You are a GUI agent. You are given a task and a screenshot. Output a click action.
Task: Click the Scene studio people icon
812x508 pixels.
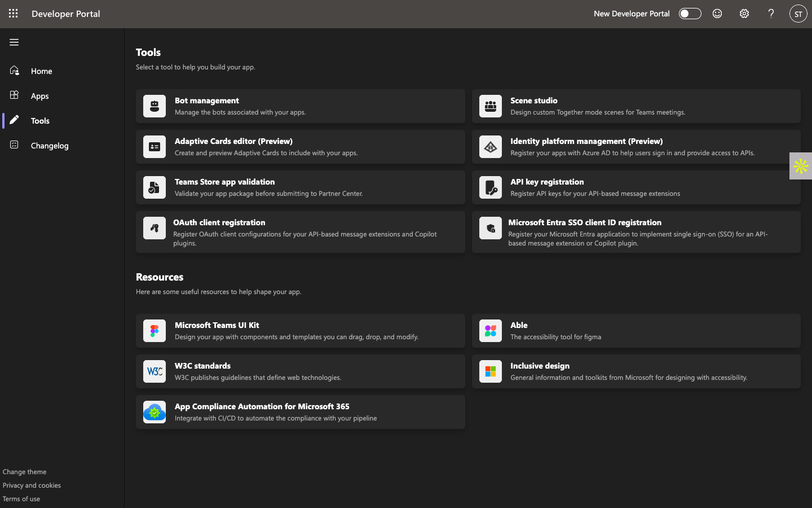click(x=490, y=106)
